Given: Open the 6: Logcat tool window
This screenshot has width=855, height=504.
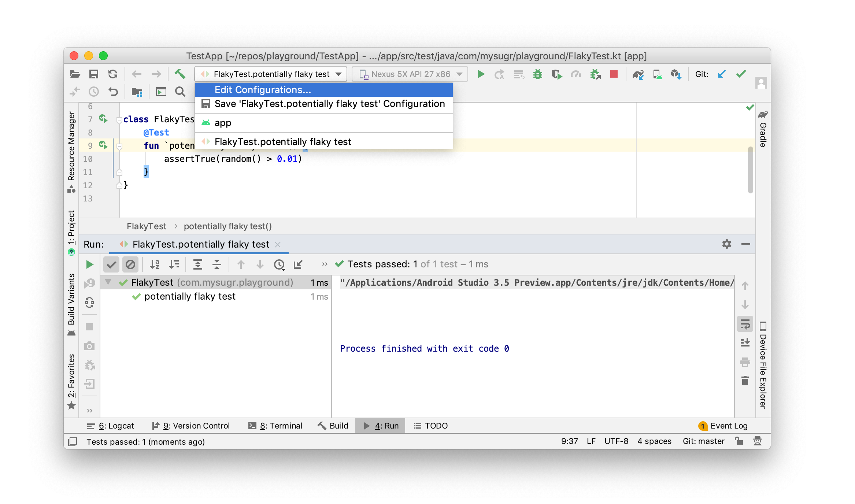Looking at the screenshot, I should click(x=111, y=426).
